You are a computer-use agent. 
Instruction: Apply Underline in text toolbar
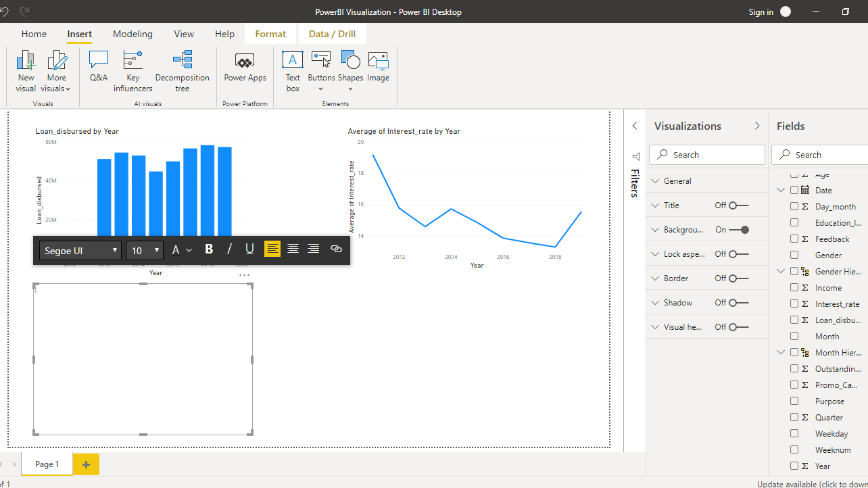249,249
